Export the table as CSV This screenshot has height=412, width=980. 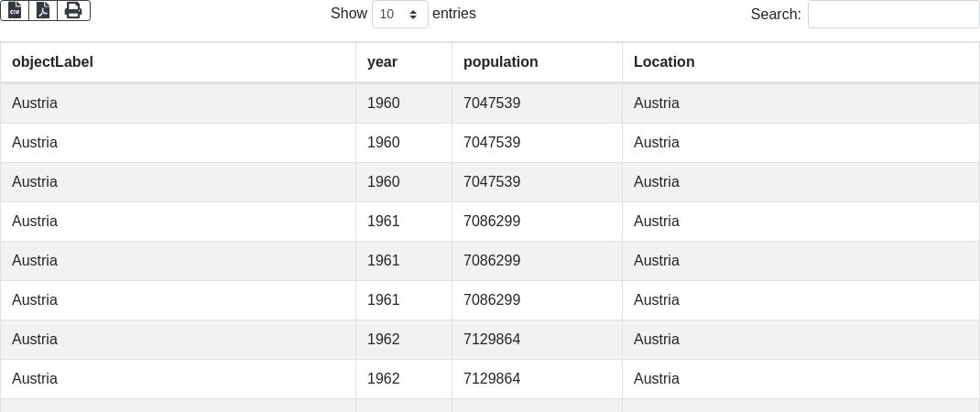tap(15, 10)
